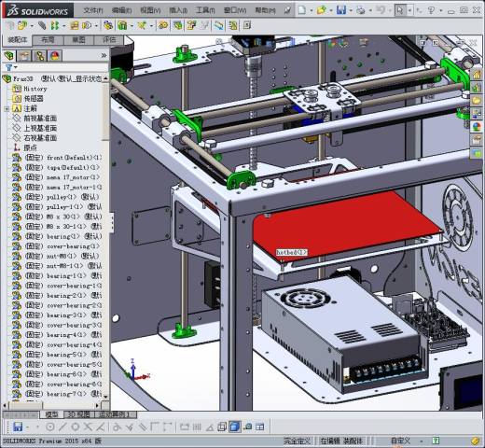Open dropdown arrow next to Save icon
This screenshot has width=485, height=448.
(351, 10)
